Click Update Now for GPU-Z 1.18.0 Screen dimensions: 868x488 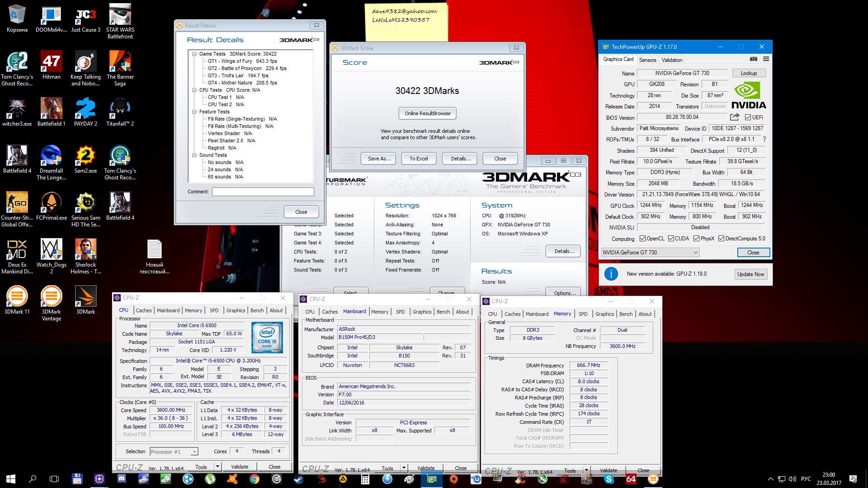click(750, 274)
